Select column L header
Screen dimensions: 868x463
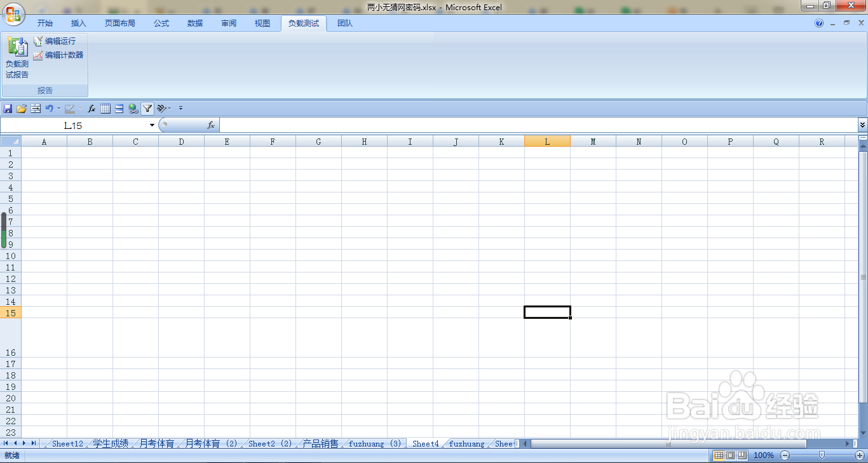[547, 141]
